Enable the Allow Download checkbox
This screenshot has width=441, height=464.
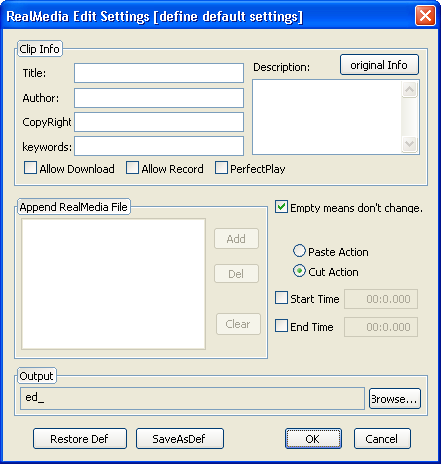30,168
